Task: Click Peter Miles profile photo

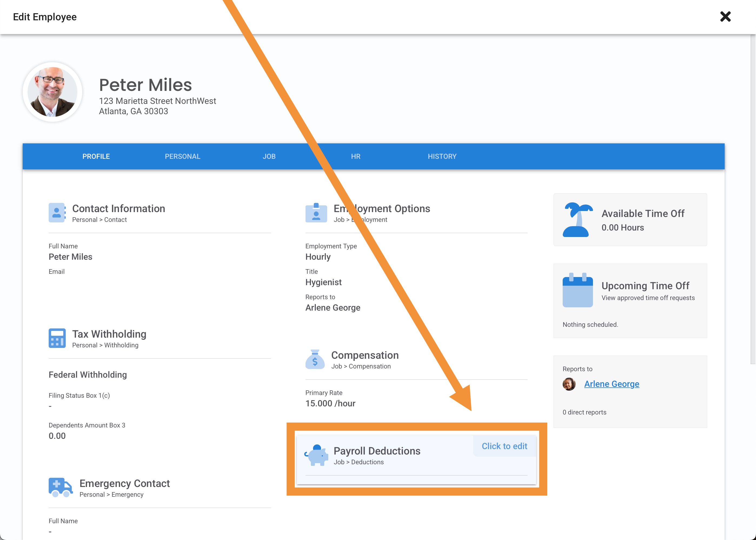Action: 52,92
